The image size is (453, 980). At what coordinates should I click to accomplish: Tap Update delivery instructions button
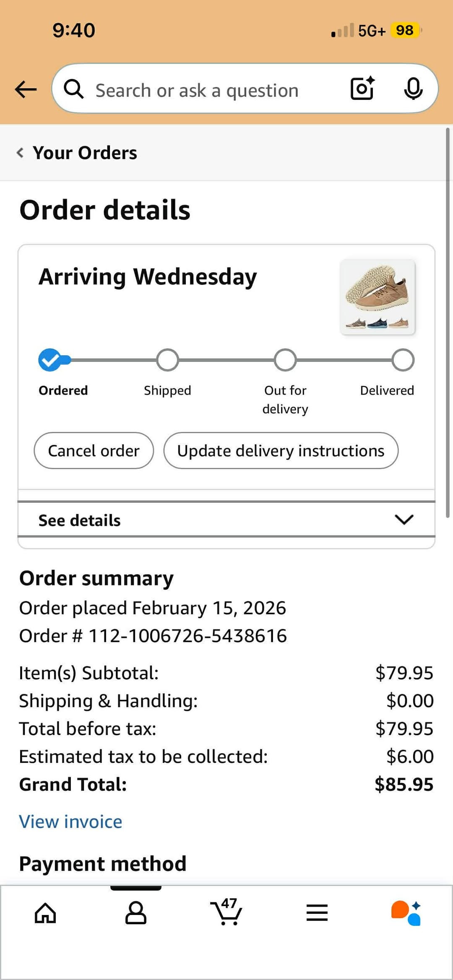point(281,450)
